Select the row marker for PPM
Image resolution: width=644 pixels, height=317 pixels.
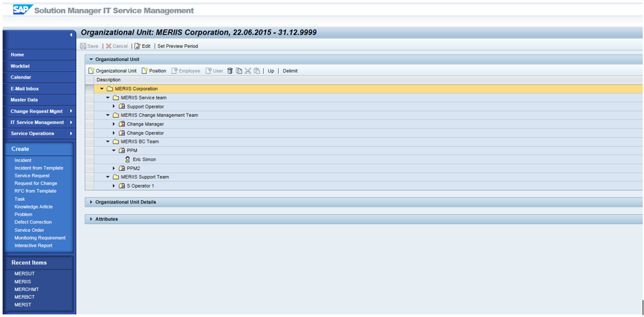[x=89, y=151]
